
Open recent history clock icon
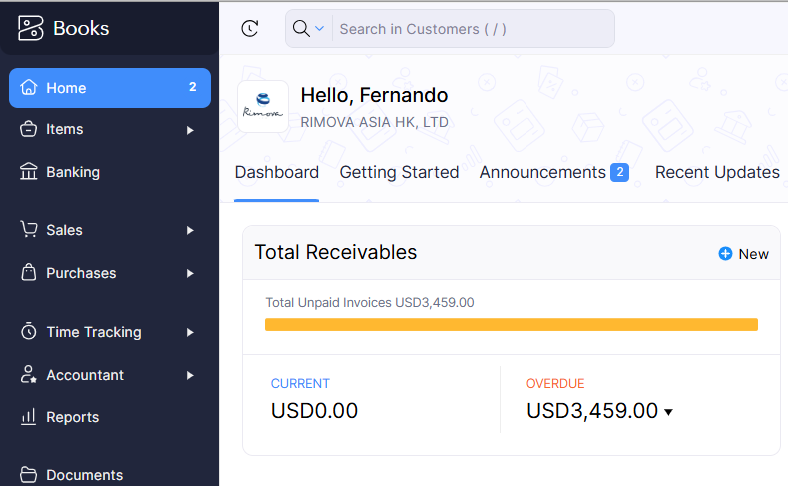click(x=250, y=29)
